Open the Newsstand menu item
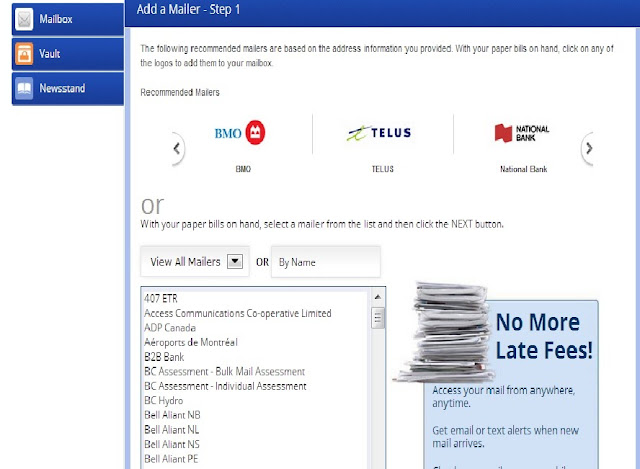Image resolution: width=640 pixels, height=469 pixels. click(68, 89)
